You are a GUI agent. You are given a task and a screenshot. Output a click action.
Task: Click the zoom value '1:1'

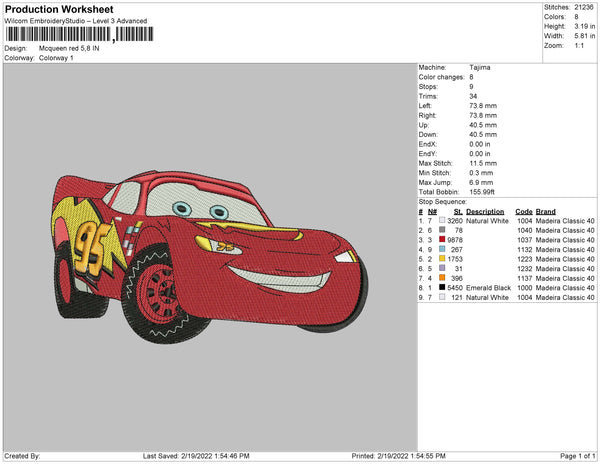[x=579, y=46]
